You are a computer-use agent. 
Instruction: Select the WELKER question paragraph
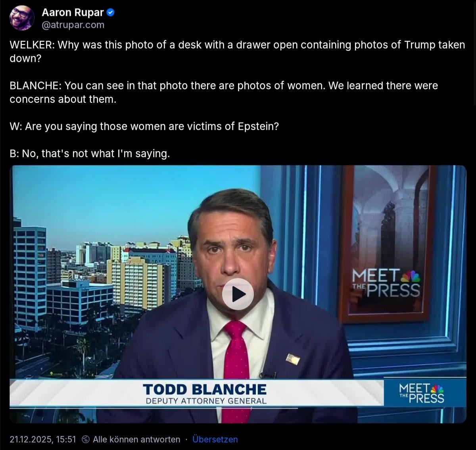[237, 52]
